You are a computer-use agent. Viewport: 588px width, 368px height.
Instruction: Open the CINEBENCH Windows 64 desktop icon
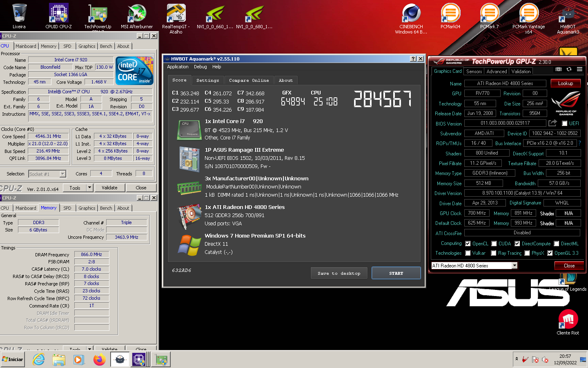coord(411,18)
